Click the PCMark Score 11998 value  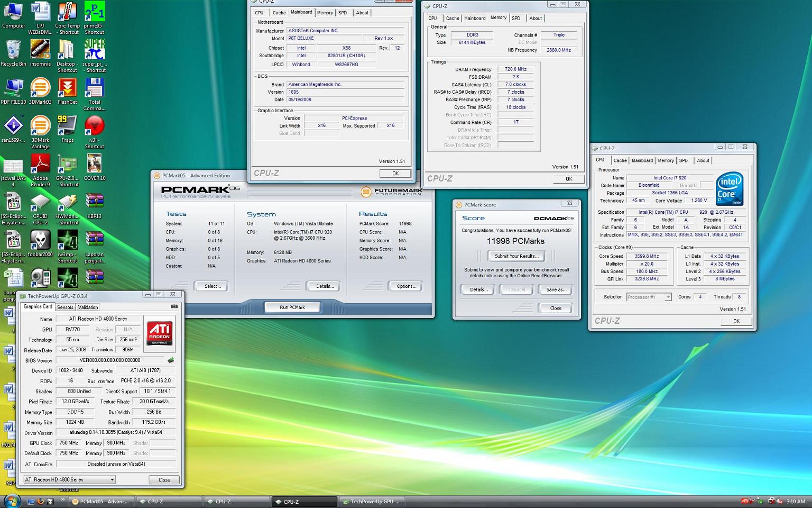point(405,224)
